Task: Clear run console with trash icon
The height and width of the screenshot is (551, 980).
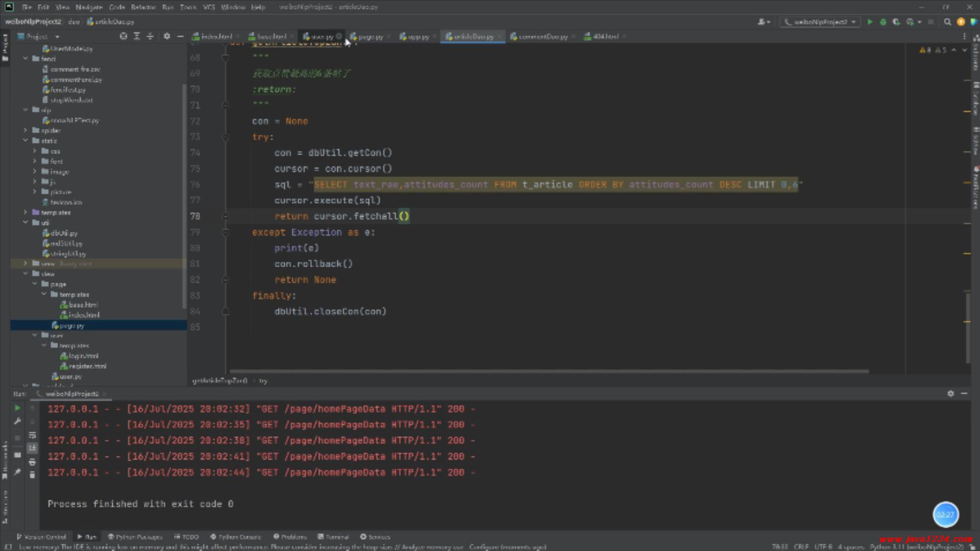Action: (32, 475)
